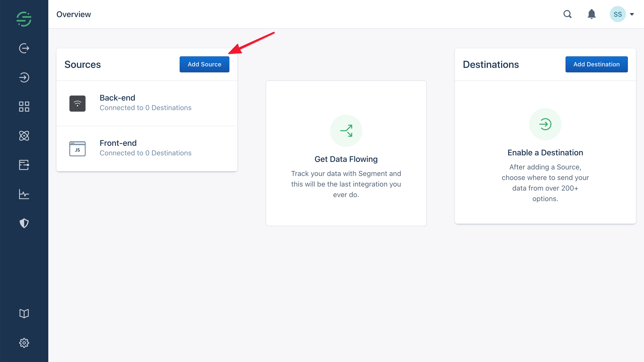Click the Destinations sidebar icon
This screenshot has height=362, width=644.
coord(24,77)
